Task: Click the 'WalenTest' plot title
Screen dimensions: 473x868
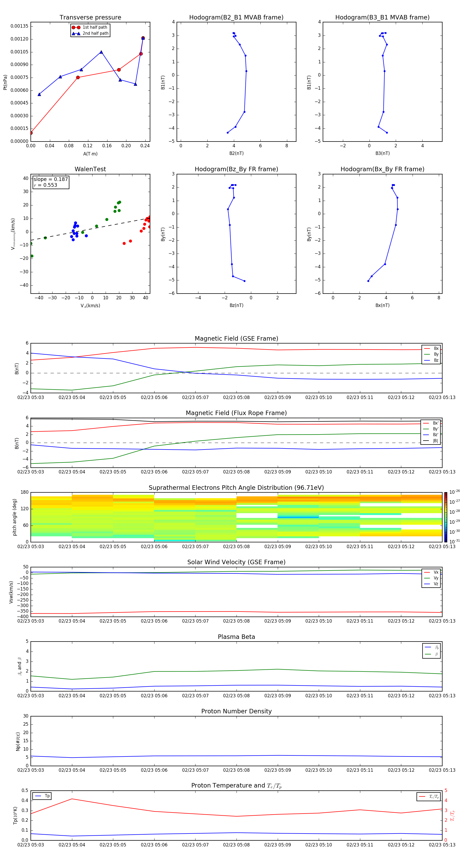Action: [x=90, y=169]
